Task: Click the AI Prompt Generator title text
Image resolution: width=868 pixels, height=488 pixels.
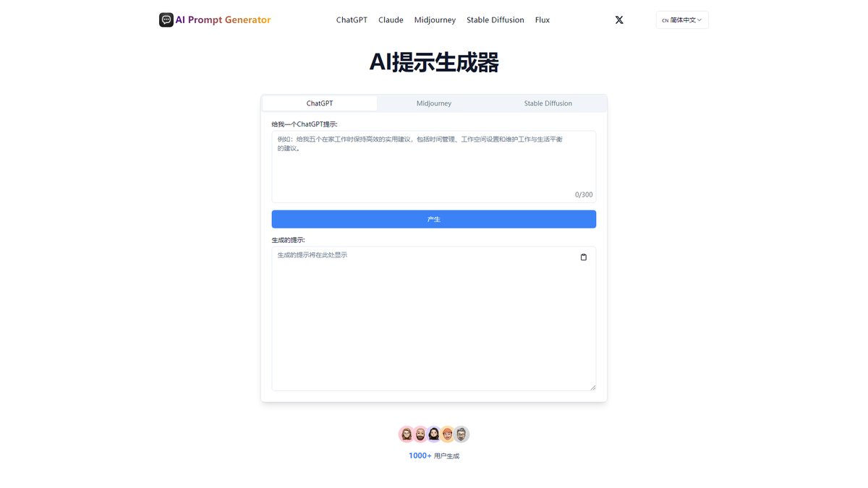Action: coord(223,20)
